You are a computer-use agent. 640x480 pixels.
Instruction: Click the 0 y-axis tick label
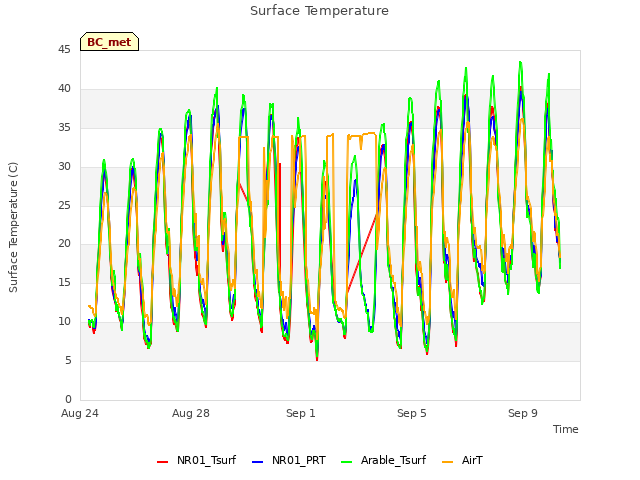pyautogui.click(x=68, y=399)
